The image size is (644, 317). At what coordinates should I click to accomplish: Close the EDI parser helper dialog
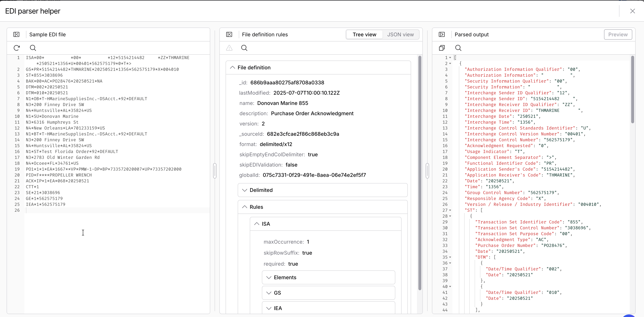[x=632, y=11]
